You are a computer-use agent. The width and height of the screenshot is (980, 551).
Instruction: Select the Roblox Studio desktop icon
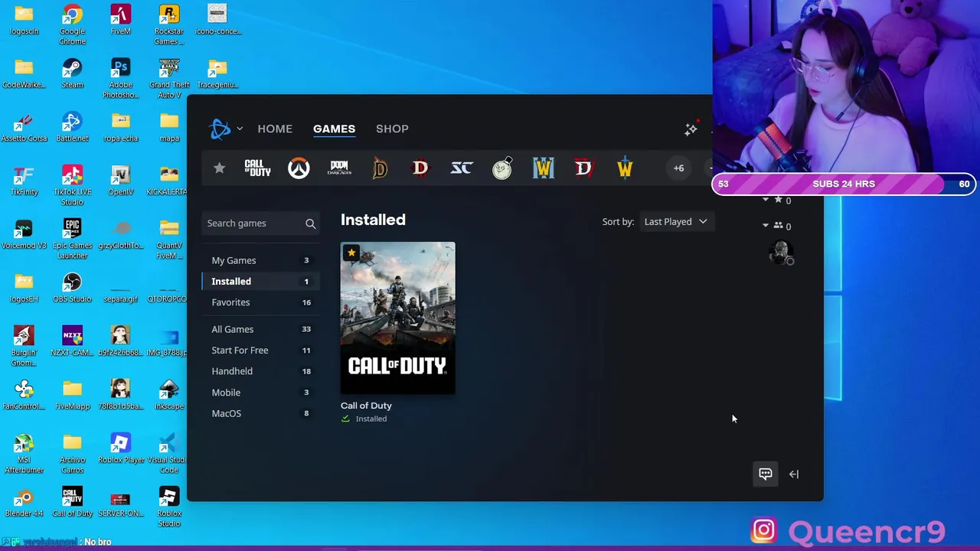click(169, 507)
